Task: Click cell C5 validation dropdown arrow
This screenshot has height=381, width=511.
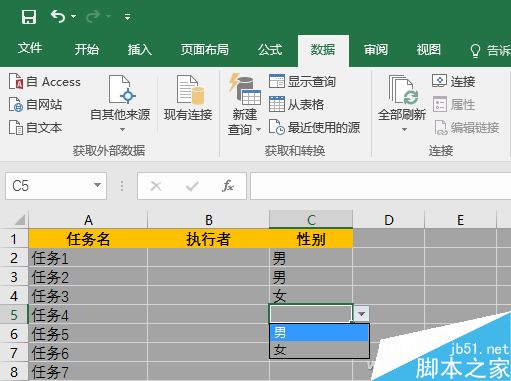Action: (x=362, y=314)
